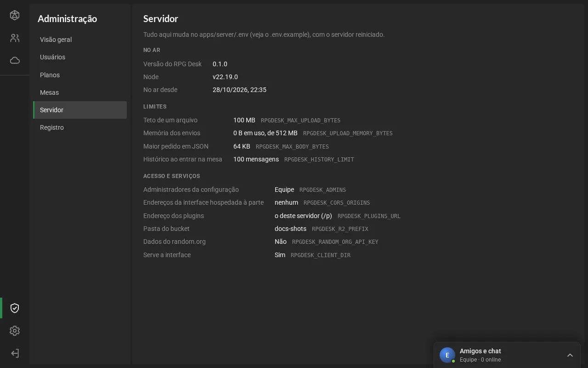Click the RPGDESK_ADMINS variable name
Viewport: 588px width, 368px height.
pos(322,190)
